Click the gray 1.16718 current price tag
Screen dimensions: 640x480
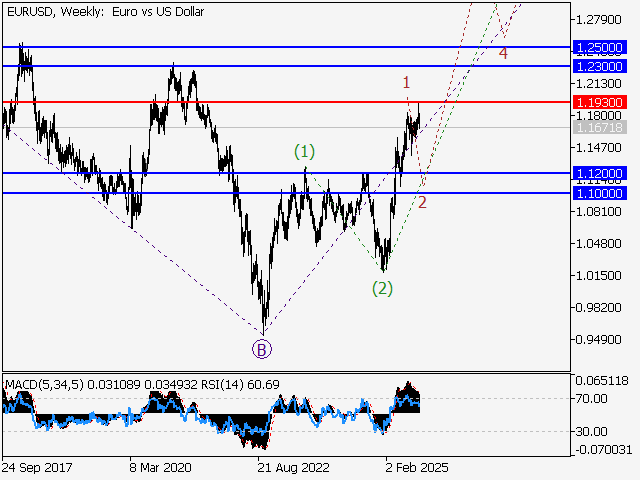600,128
